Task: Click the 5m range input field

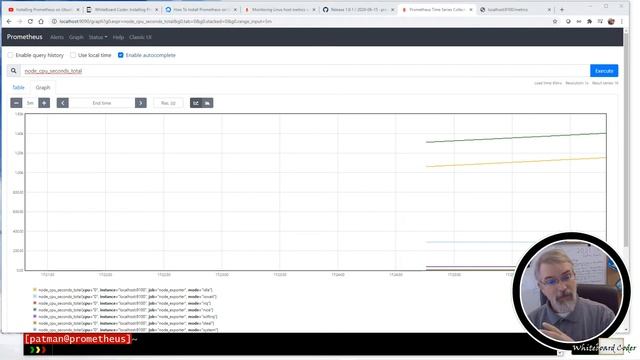Action: pyautogui.click(x=30, y=103)
